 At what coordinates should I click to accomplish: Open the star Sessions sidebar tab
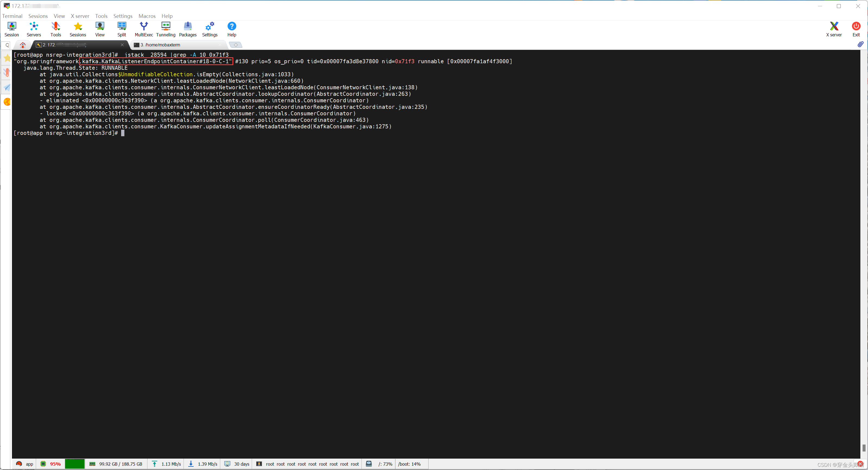pos(7,58)
